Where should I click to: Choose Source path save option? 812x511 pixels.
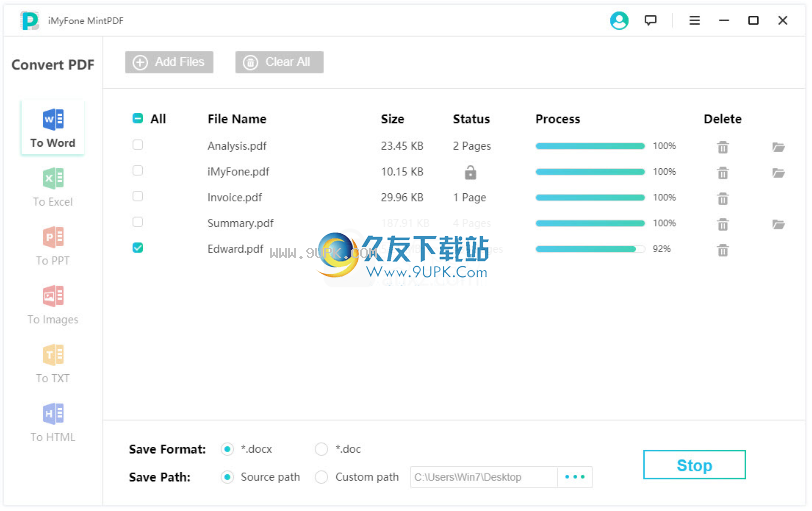tap(227, 477)
